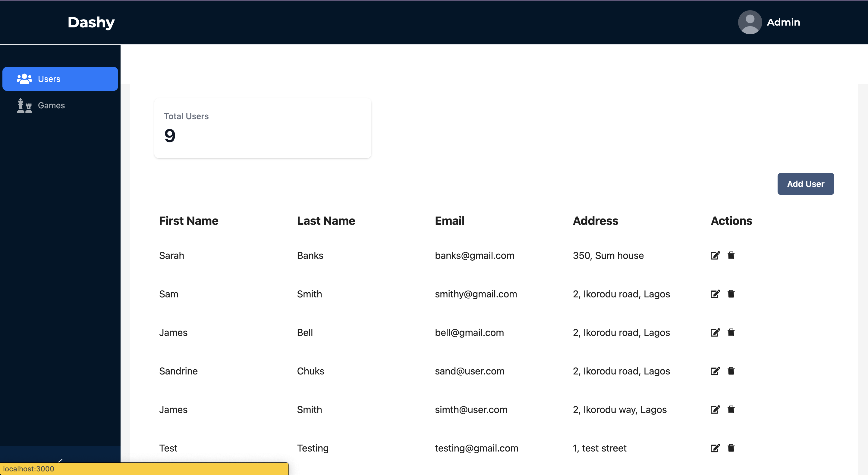Edit the smithy@gmail.com user

point(715,294)
